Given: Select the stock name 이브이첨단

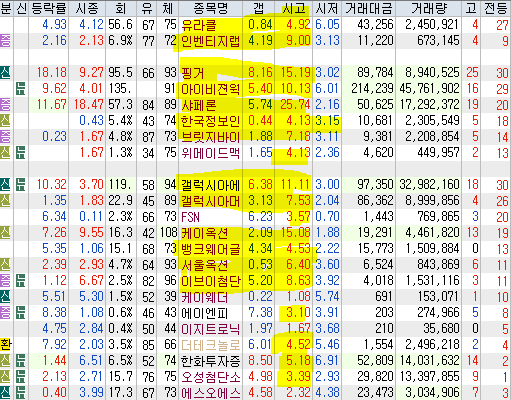Looking at the screenshot, I should click(x=210, y=281).
